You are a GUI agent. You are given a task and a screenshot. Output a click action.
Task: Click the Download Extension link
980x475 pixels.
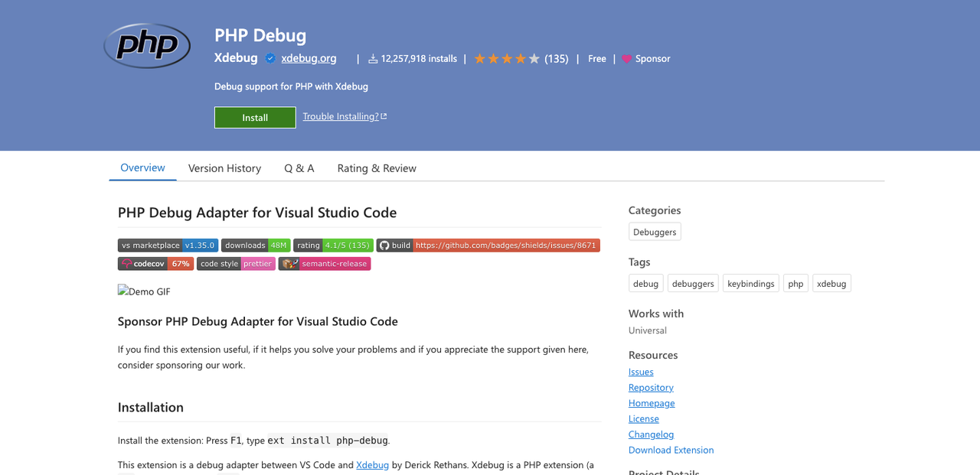[671, 450]
